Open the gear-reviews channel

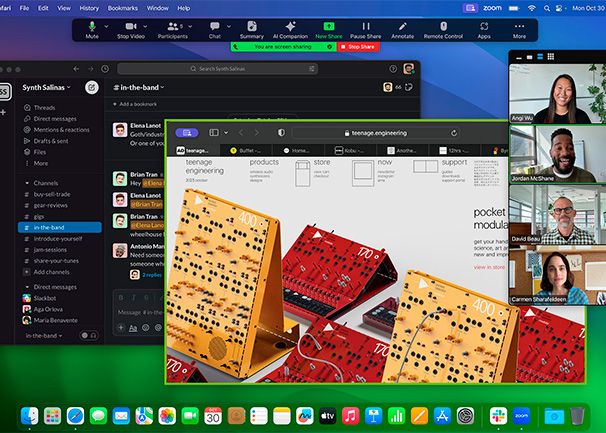click(50, 205)
